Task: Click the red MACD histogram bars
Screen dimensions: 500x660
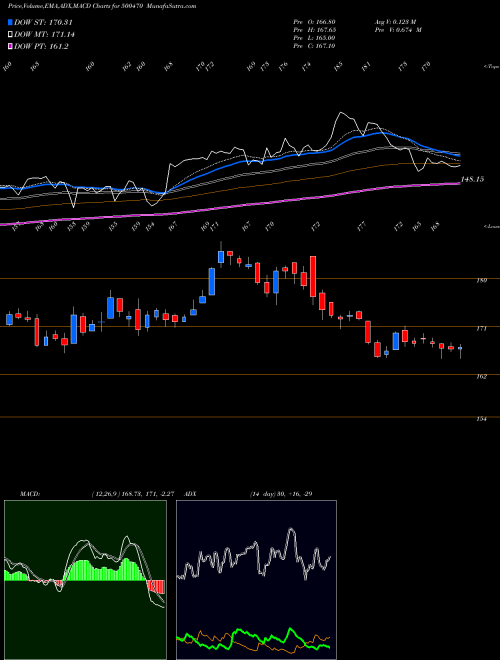Action: 156,587
